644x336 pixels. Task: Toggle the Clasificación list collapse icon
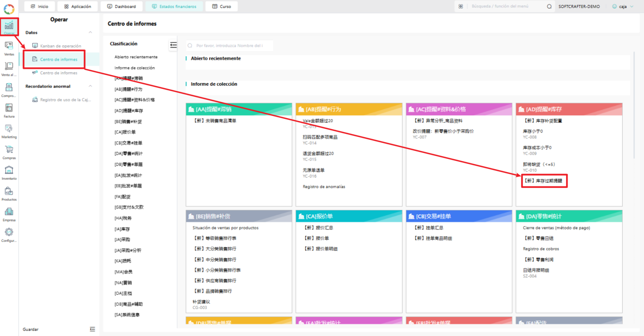coord(173,45)
